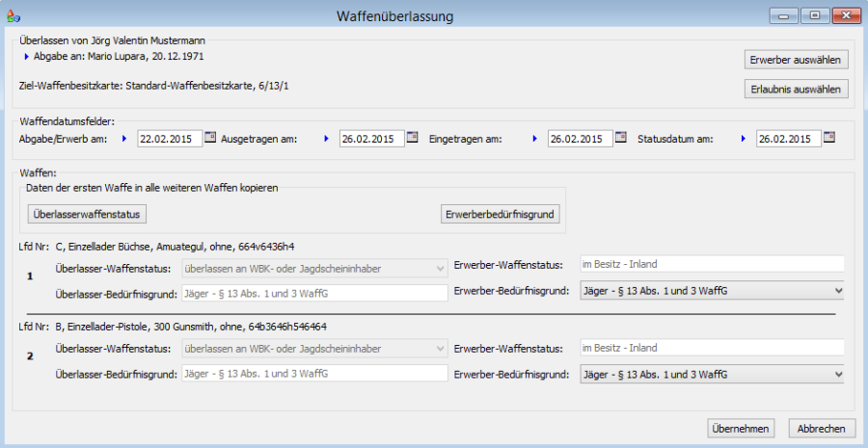Open calendar picker for Statusdatum am date

point(829,138)
